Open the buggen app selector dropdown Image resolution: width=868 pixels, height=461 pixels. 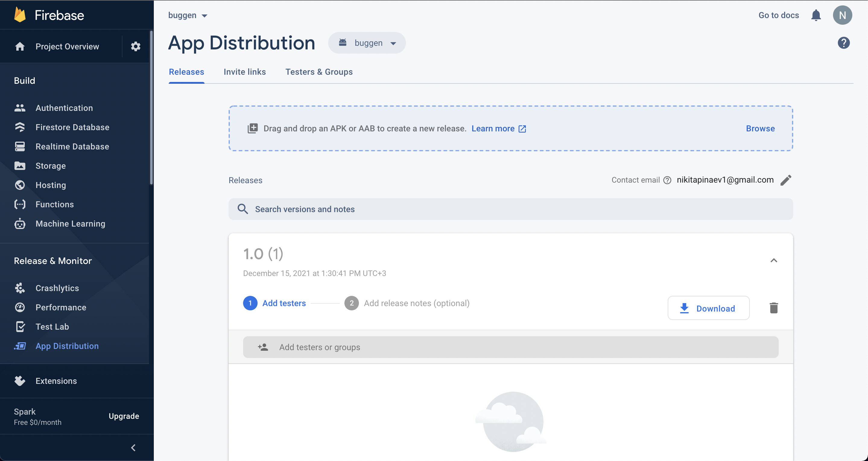[x=367, y=43]
